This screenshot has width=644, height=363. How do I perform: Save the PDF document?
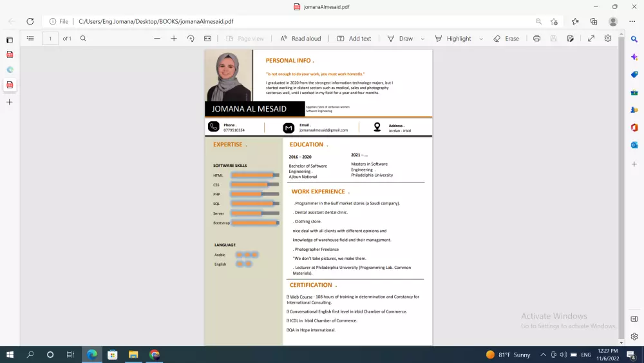[x=554, y=38]
